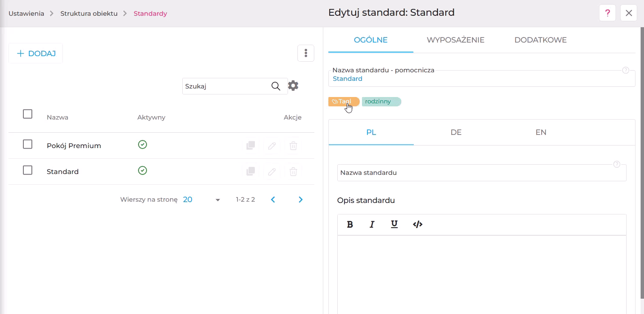Apply bold formatting in description editor
This screenshot has height=314, width=644.
pos(350,225)
